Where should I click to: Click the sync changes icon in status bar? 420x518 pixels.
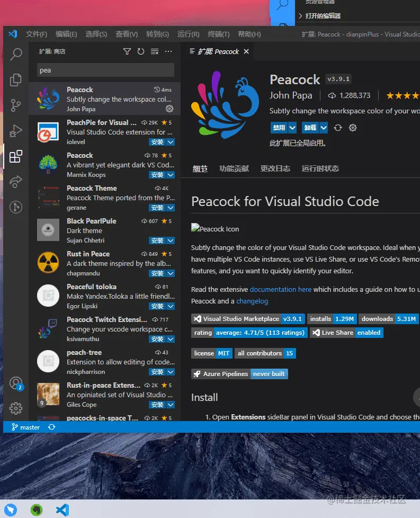point(51,427)
